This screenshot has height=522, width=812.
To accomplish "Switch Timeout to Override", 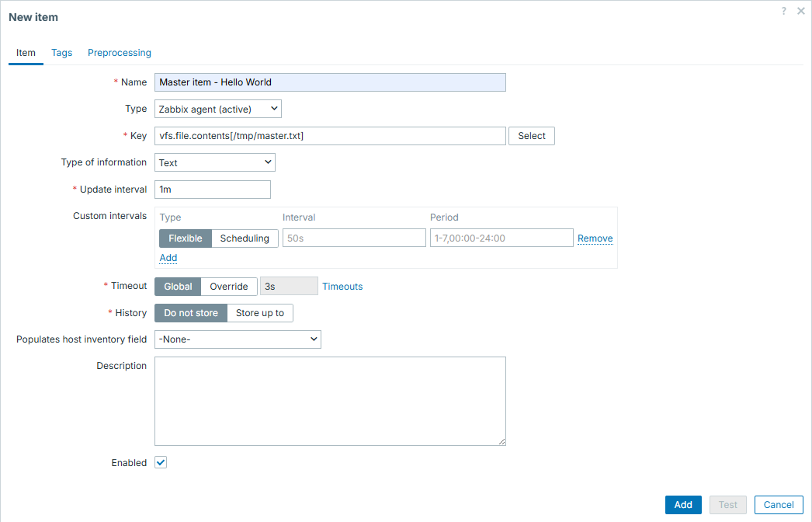I will [x=229, y=287].
